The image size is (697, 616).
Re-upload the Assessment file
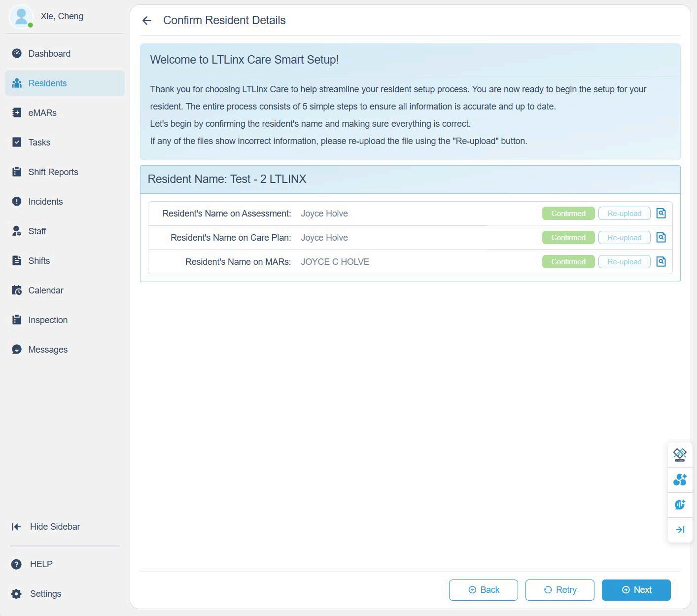coord(624,214)
